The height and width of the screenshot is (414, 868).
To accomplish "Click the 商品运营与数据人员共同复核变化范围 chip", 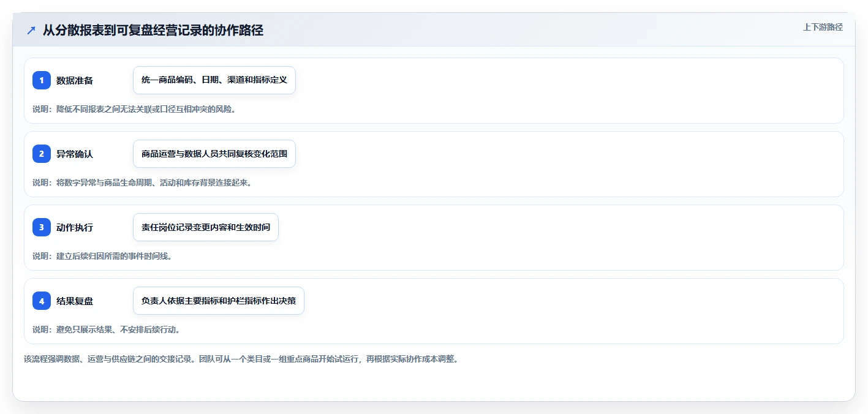I will pyautogui.click(x=214, y=154).
